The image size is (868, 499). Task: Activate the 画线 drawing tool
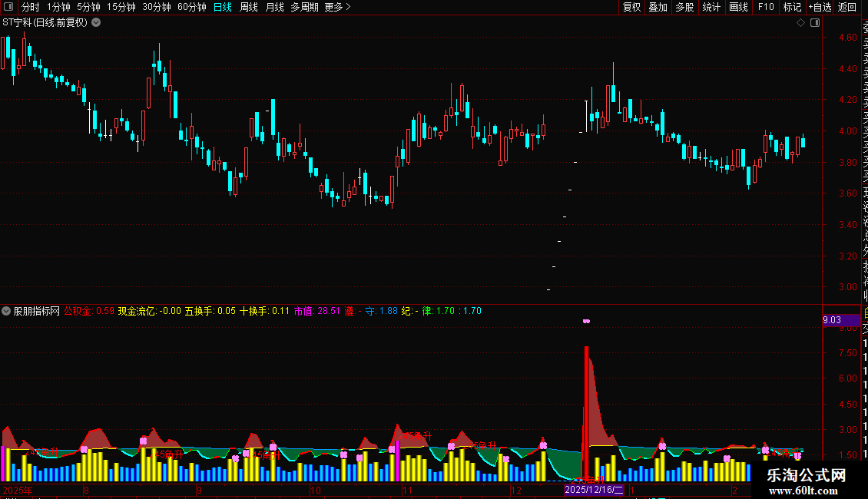tap(738, 7)
